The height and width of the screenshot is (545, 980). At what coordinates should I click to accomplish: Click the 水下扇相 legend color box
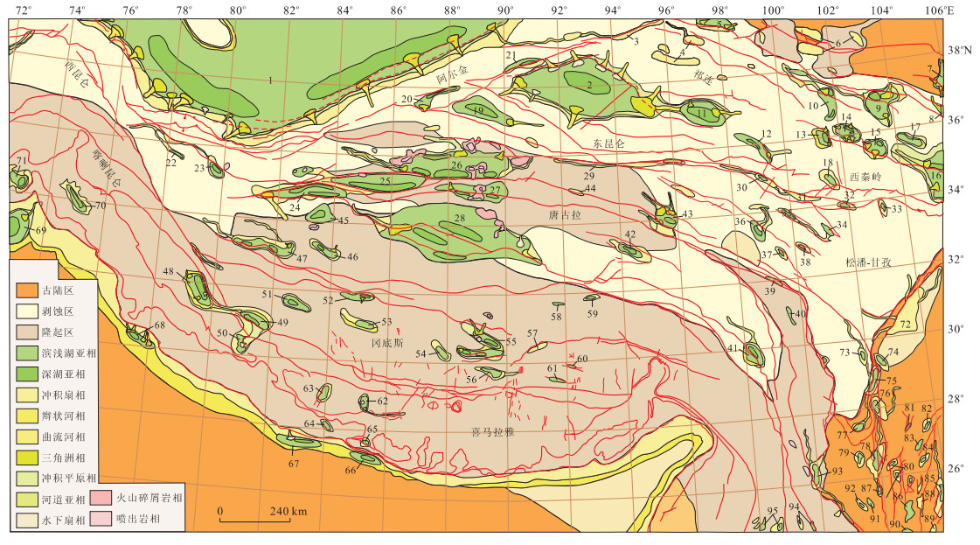click(27, 520)
